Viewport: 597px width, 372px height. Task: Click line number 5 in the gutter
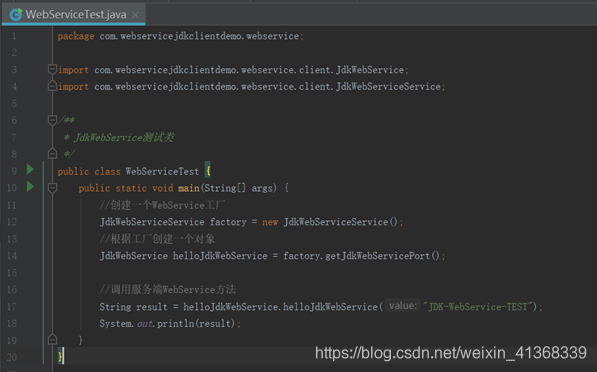(14, 103)
